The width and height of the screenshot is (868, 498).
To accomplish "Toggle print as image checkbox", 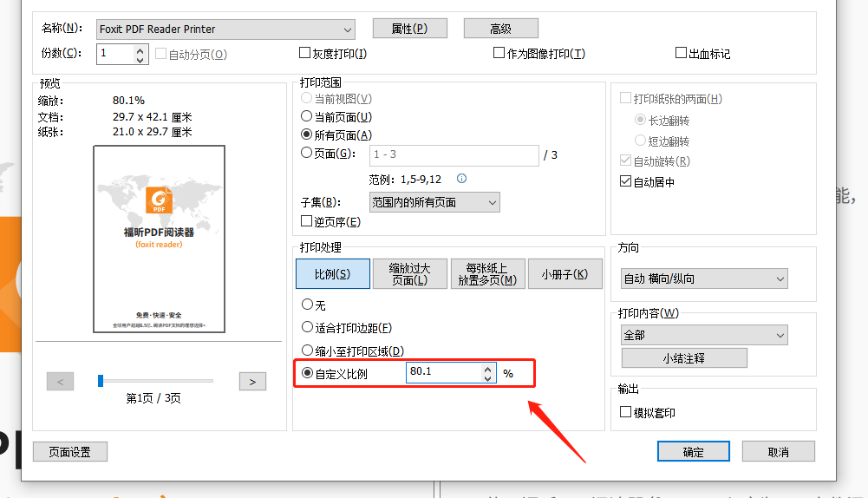I will [x=499, y=53].
